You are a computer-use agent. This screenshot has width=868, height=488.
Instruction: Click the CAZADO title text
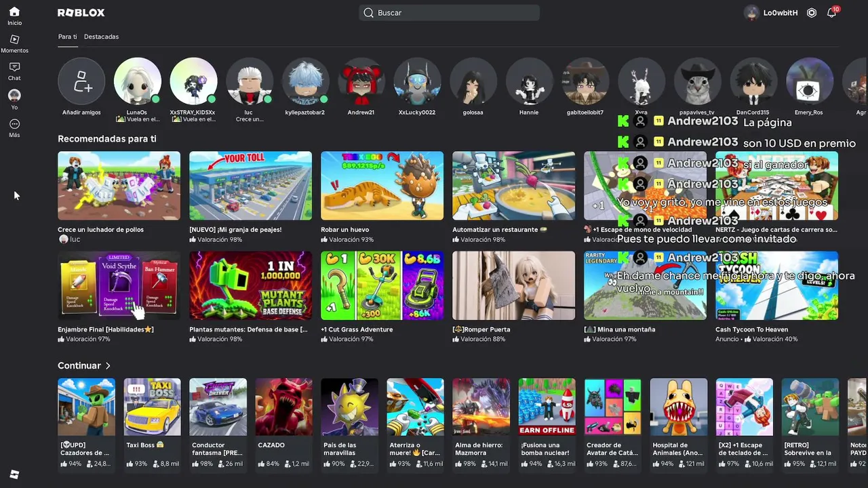271,445
